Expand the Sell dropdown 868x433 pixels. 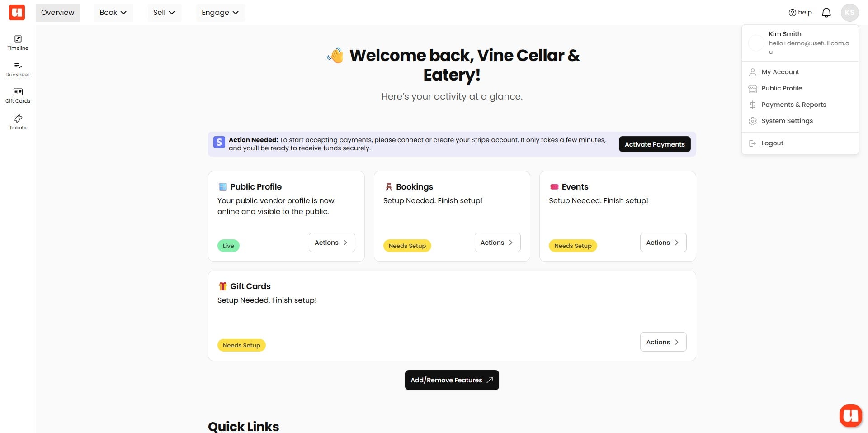164,12
